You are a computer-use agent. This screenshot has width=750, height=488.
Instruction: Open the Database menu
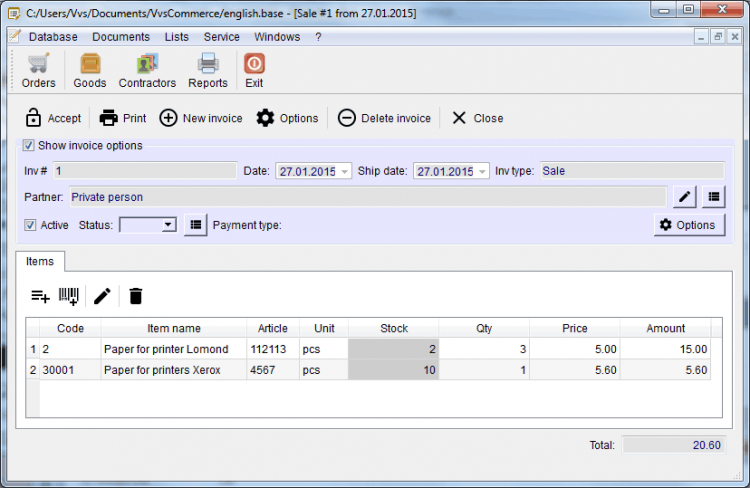tap(53, 37)
